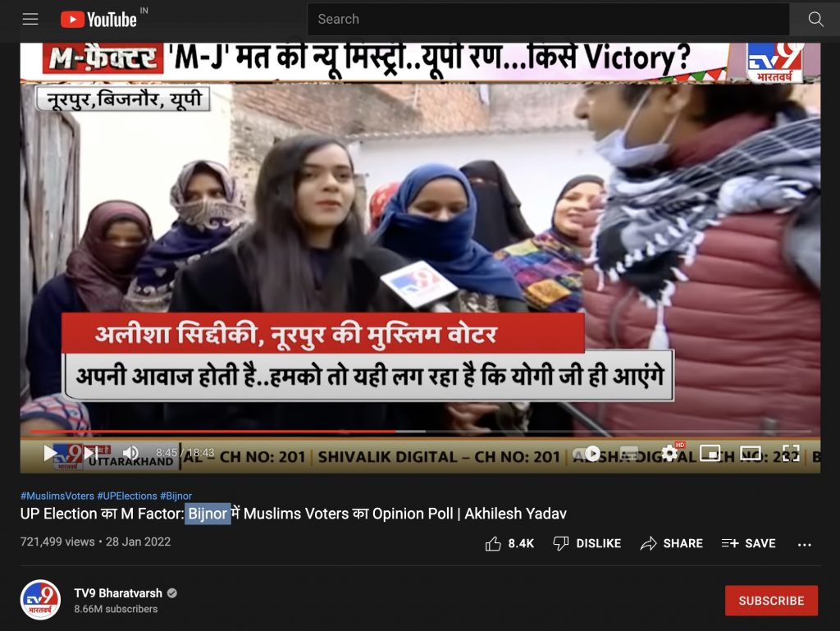840x631 pixels.
Task: Click the TV9 watermark in video corner
Action: (774, 62)
